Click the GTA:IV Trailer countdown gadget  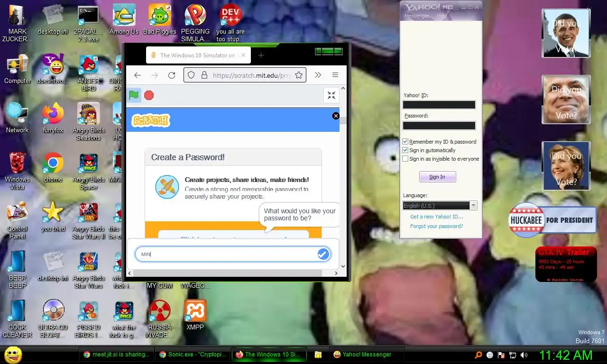coord(566,264)
